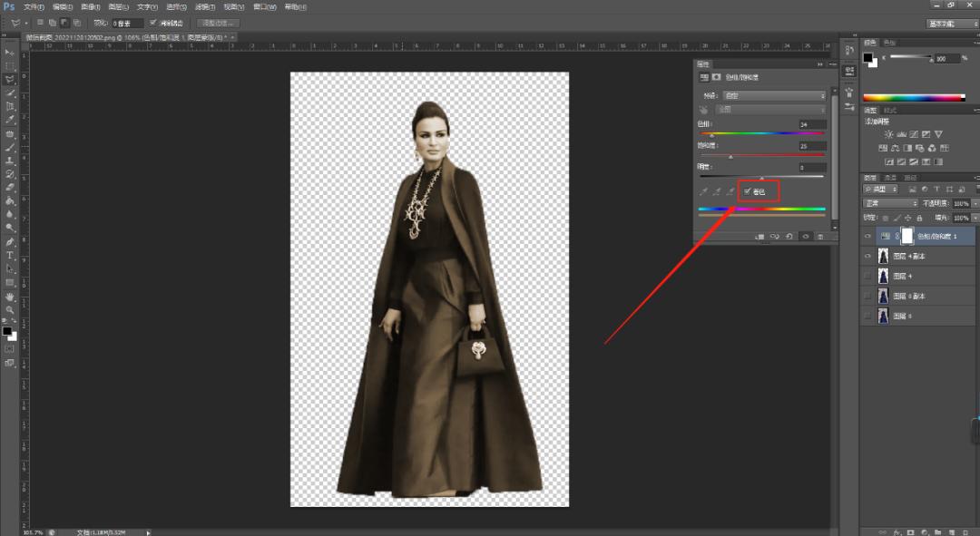Screen dimensions: 980x536
Task: Select the Clone Stamp tool
Action: [x=10, y=160]
